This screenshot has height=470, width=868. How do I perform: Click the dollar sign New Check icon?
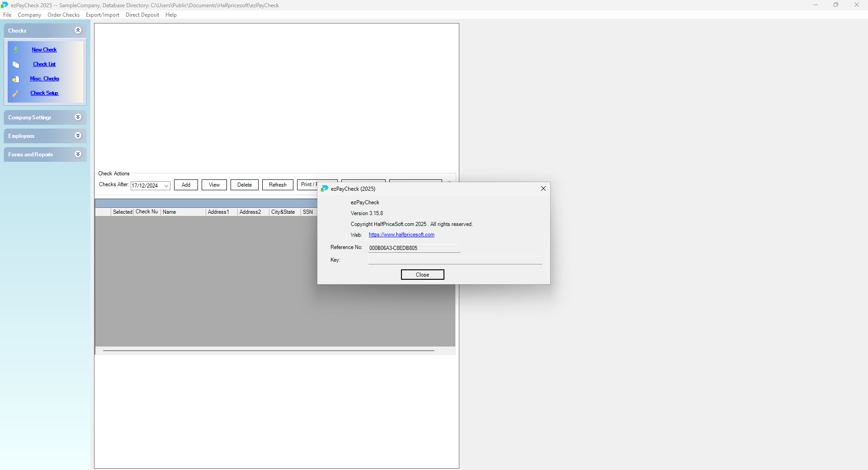pyautogui.click(x=16, y=50)
